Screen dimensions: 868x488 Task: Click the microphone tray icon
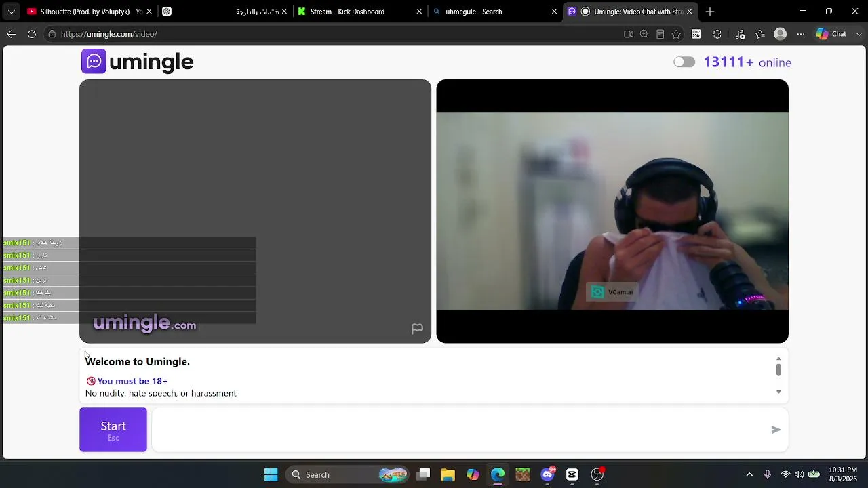pyautogui.click(x=768, y=474)
